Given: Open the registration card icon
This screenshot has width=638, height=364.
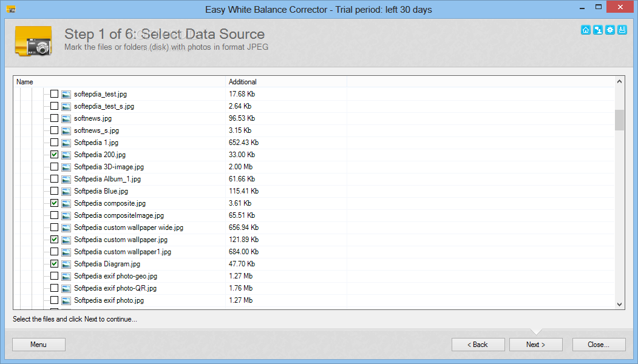Looking at the screenshot, I should pyautogui.click(x=622, y=30).
